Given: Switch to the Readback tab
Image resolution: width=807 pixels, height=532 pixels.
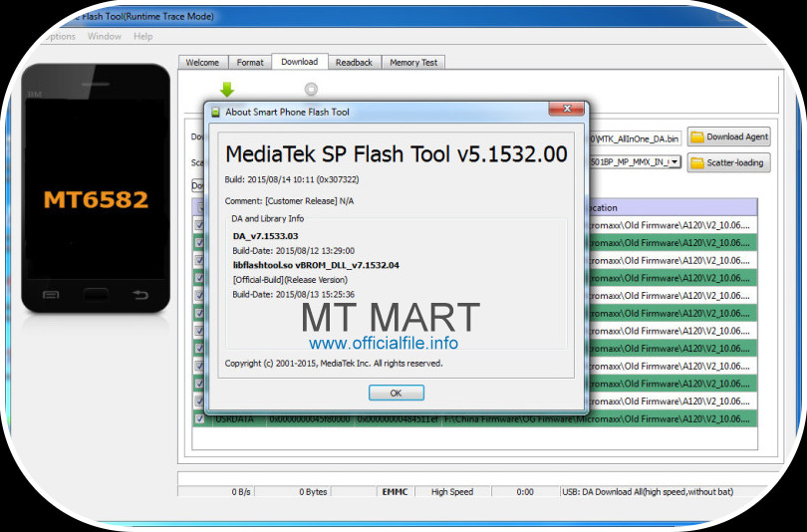Looking at the screenshot, I should tap(354, 62).
